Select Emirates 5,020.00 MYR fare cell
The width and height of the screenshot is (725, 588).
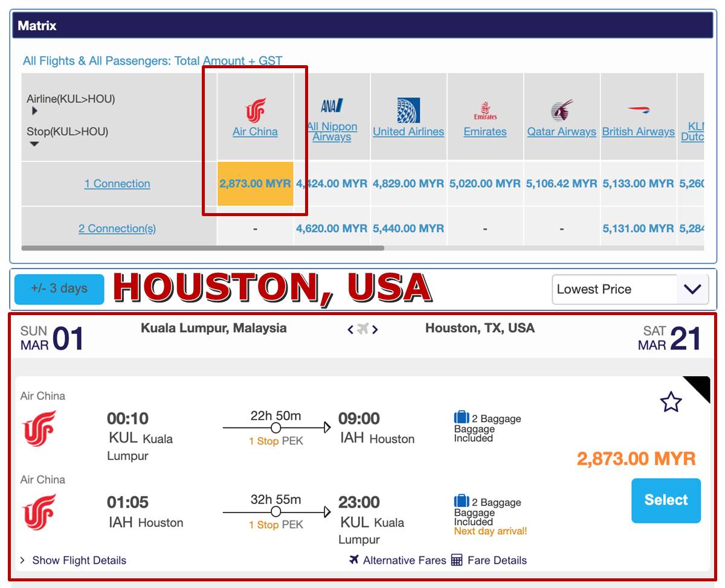[485, 184]
